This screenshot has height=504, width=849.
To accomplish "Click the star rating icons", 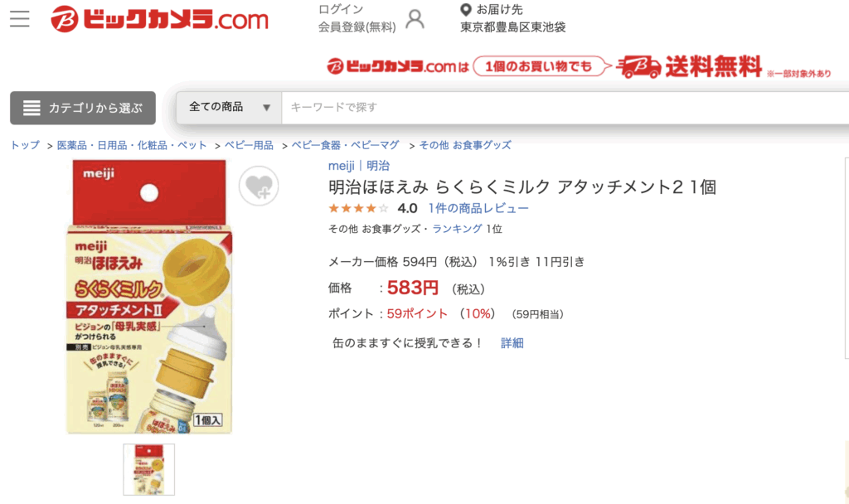I will pyautogui.click(x=358, y=208).
